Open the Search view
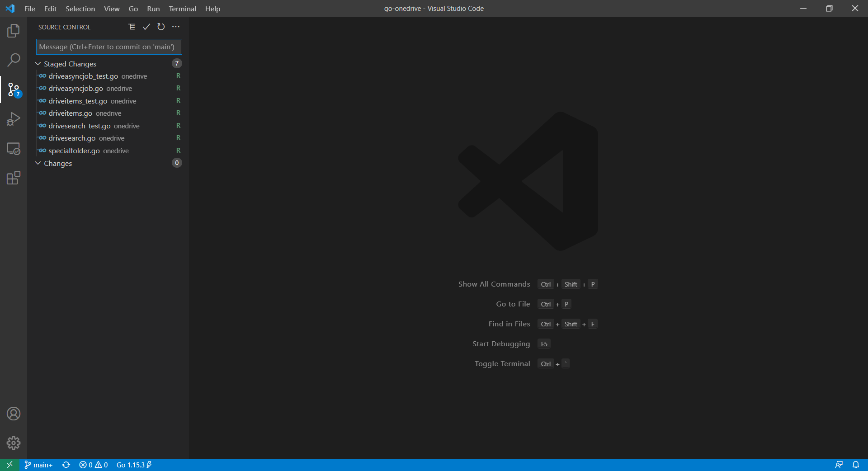Image resolution: width=868 pixels, height=471 pixels. (14, 60)
